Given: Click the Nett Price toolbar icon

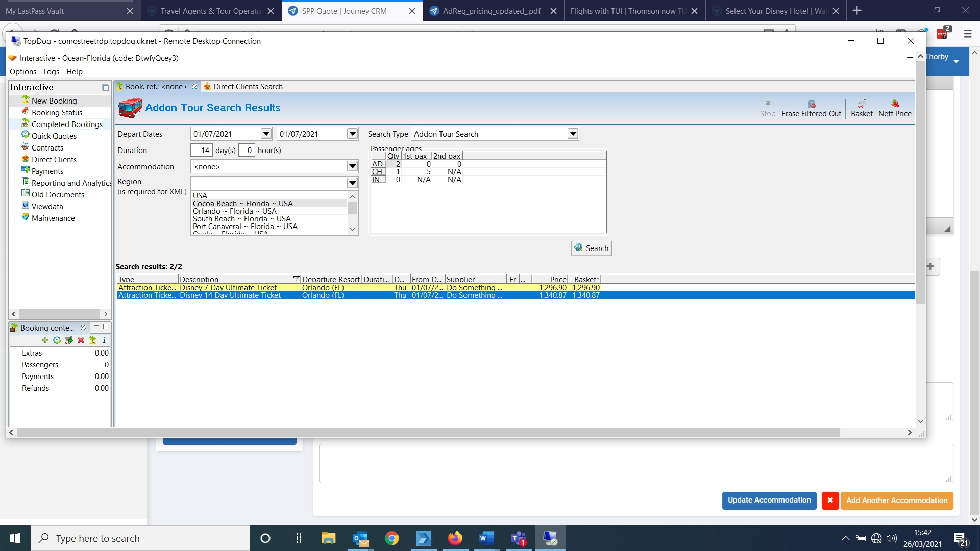Looking at the screenshot, I should 895,104.
